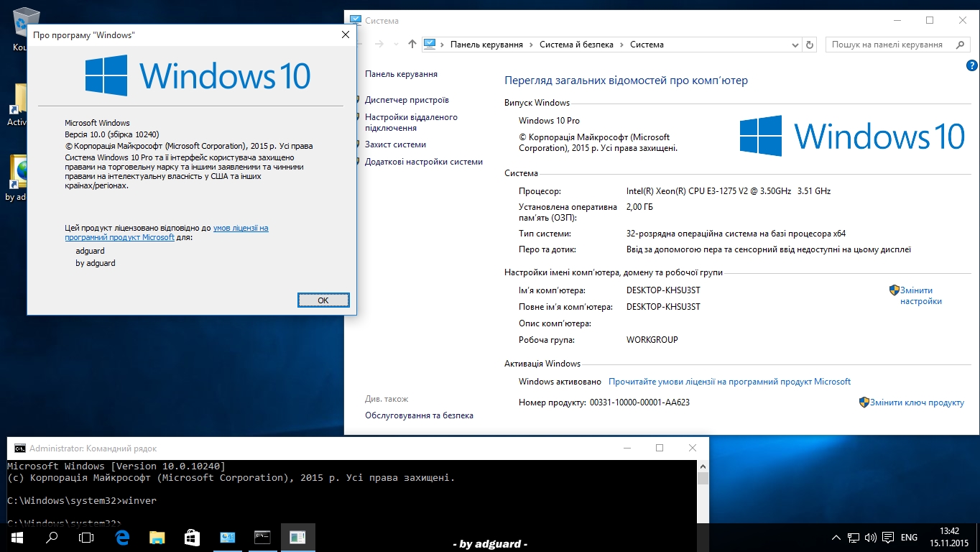Screen dimensions: 980x552
Task: Refresh the System control panel view
Action: coord(810,45)
